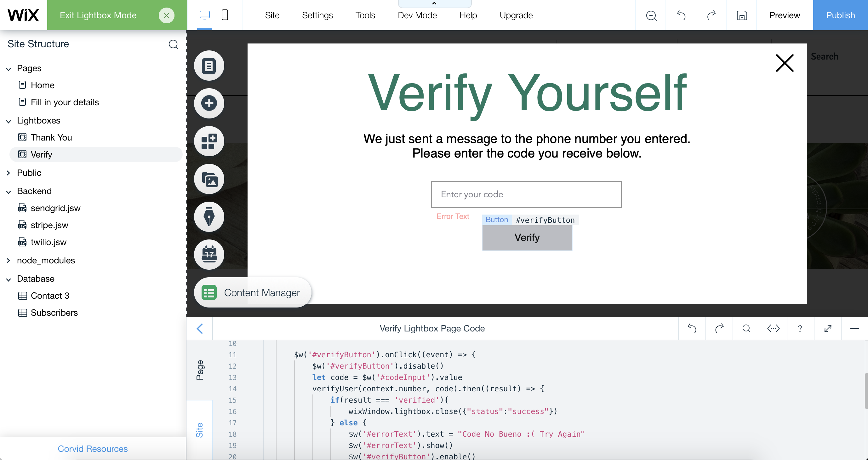
Task: Click the save icon in top bar
Action: (742, 15)
